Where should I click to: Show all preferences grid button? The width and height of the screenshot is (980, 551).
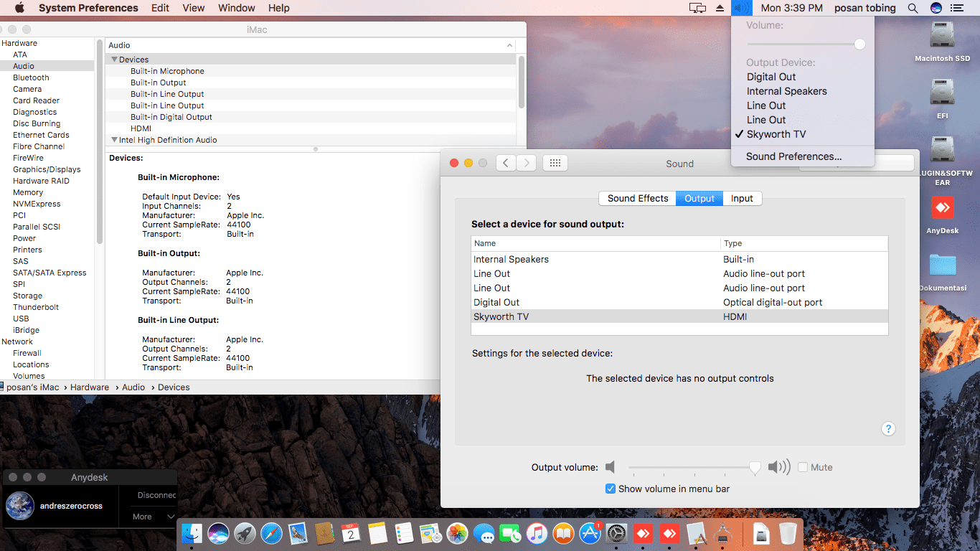[555, 163]
